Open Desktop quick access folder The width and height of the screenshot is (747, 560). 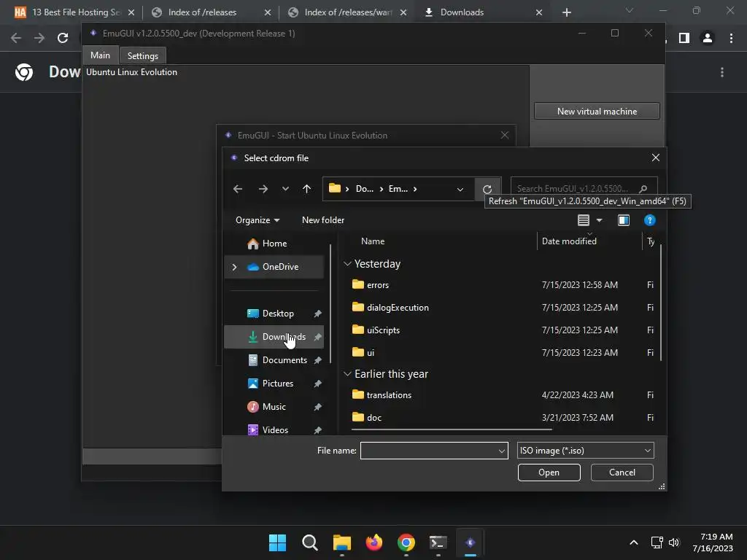click(x=274, y=314)
